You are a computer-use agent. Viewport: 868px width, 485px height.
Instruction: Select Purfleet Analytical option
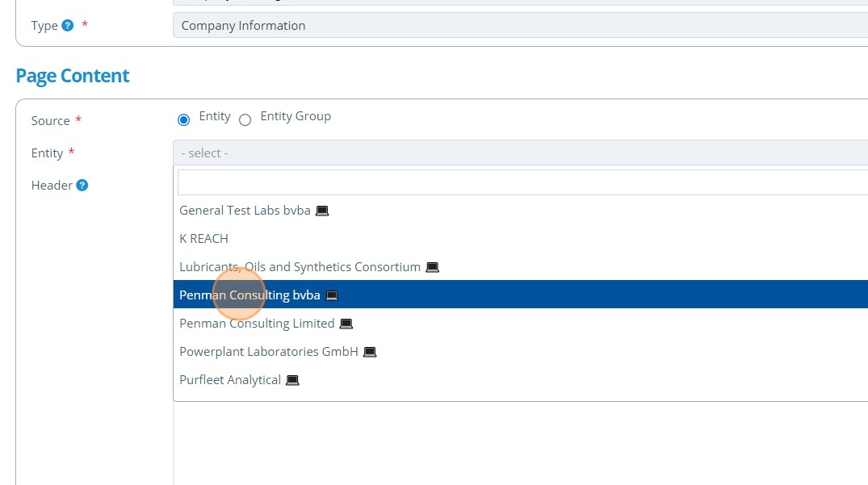click(520, 380)
